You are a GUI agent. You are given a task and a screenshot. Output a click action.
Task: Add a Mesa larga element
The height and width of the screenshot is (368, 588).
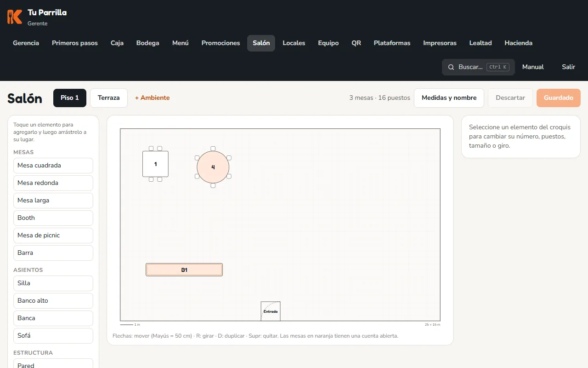click(53, 201)
